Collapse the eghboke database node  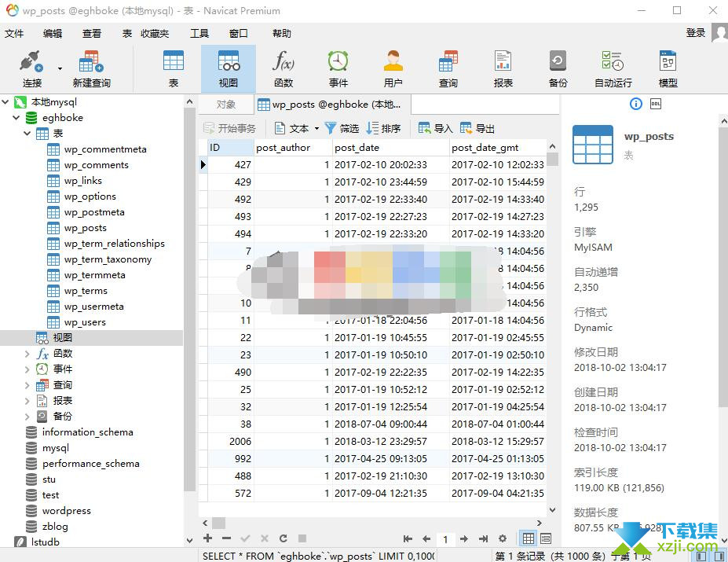tap(16, 118)
